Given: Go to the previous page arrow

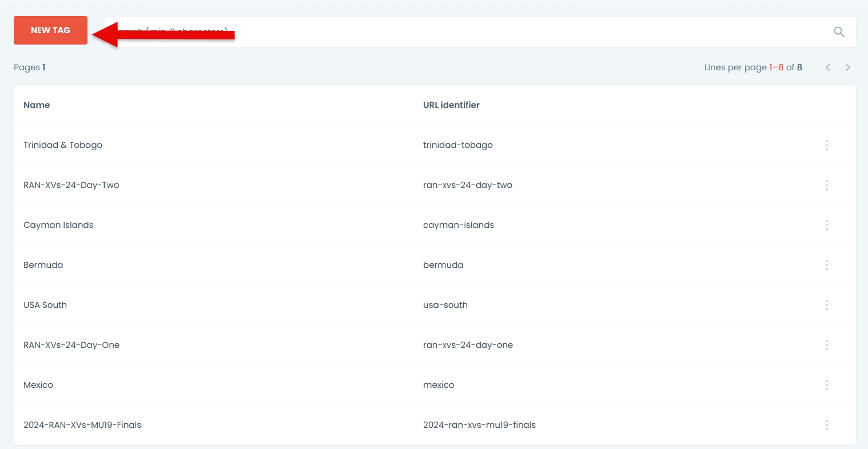Looking at the screenshot, I should pos(827,67).
